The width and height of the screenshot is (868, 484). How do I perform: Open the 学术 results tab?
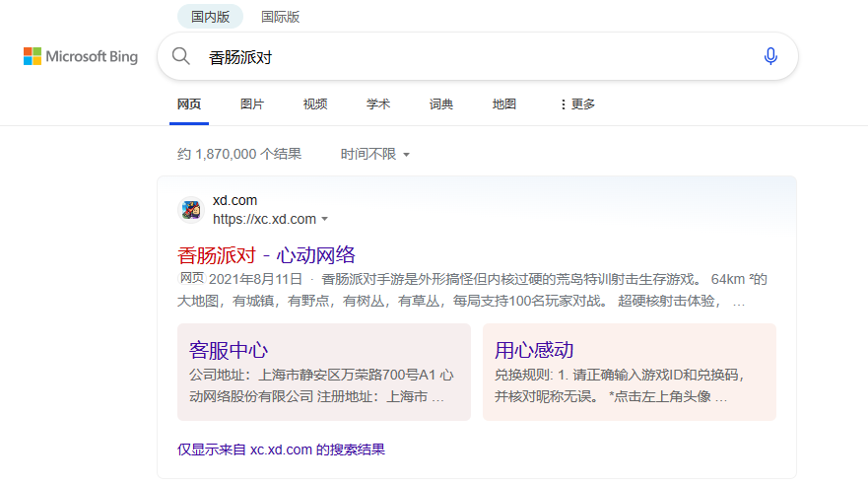click(x=378, y=104)
